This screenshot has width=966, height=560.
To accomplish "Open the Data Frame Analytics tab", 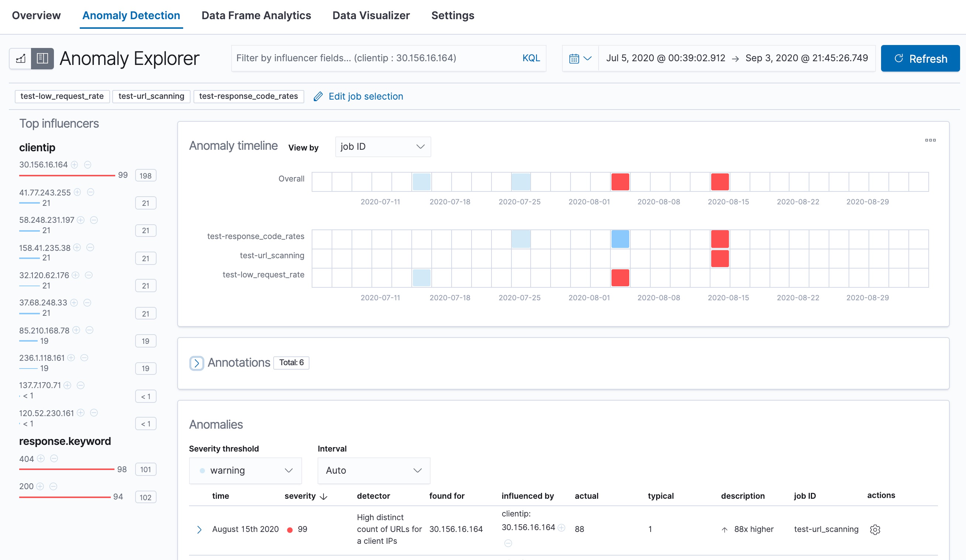I will [256, 15].
